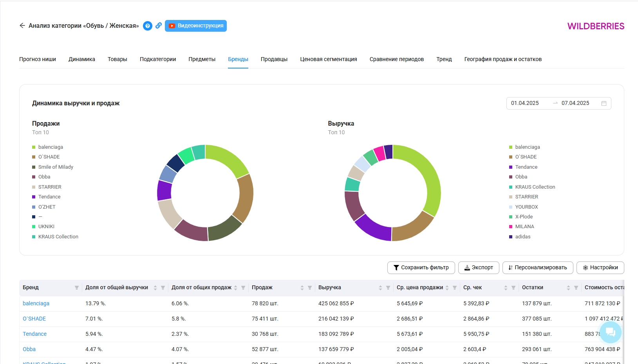Open География продаж и остатков tab
This screenshot has height=364, width=638.
503,59
